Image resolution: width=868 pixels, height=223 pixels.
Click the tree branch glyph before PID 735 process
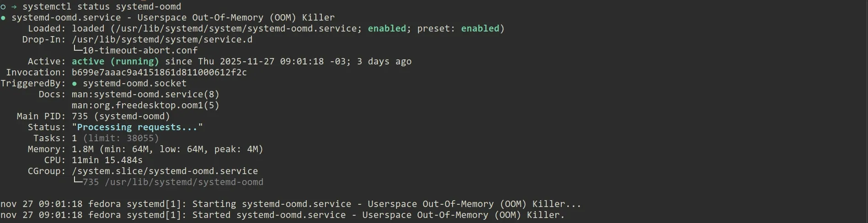tap(77, 182)
